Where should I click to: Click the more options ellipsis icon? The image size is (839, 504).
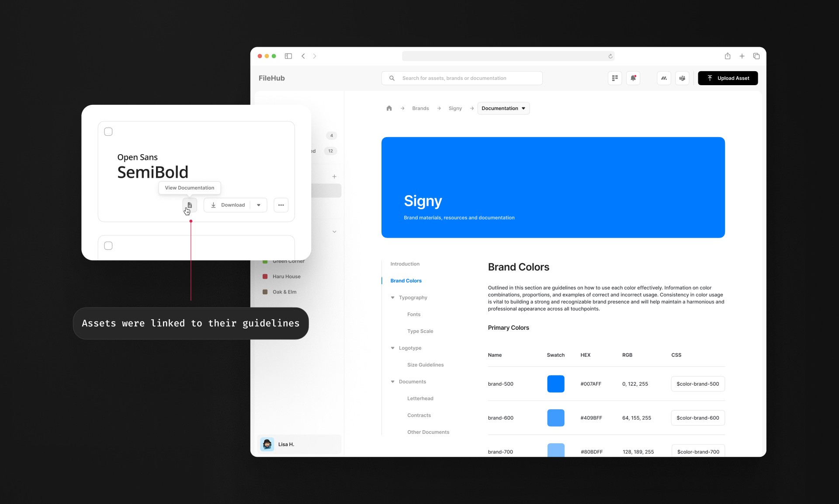pos(281,205)
